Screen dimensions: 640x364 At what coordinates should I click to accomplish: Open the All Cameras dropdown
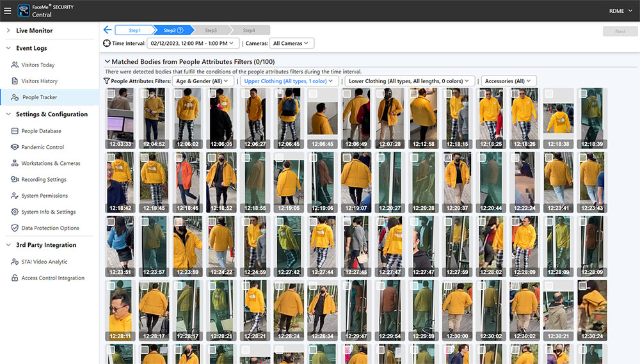tap(291, 44)
